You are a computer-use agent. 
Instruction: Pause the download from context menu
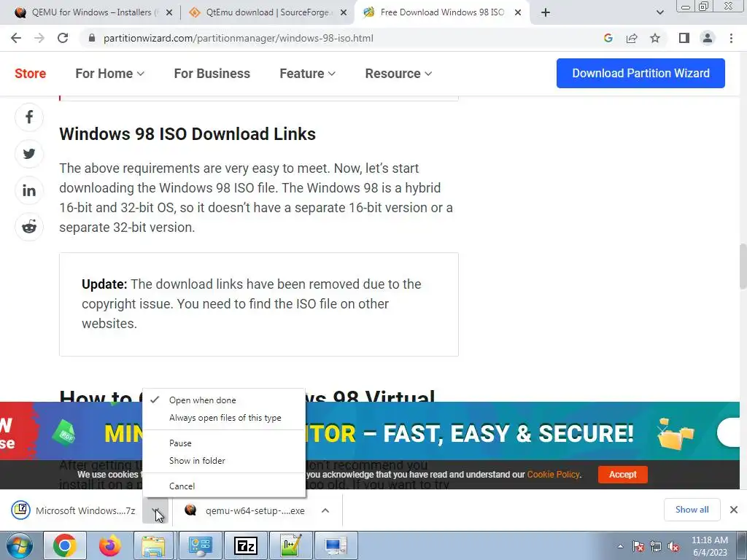(224, 443)
